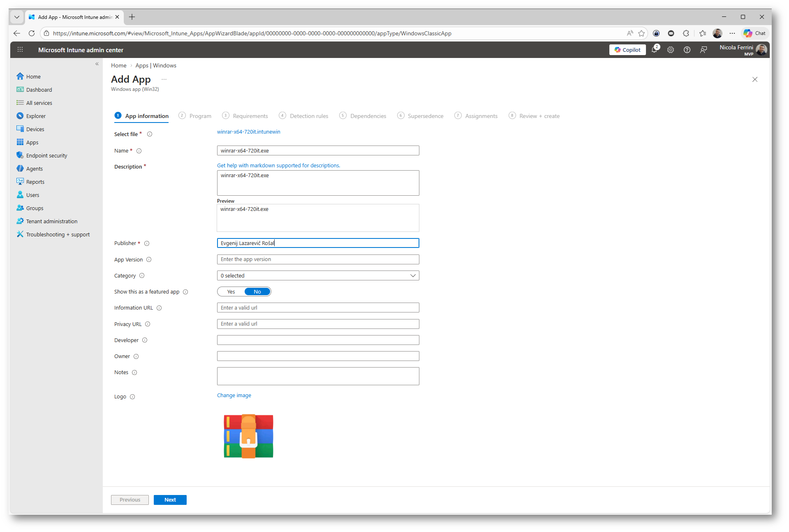
Task: Set featured app toggle to Yes
Action: click(231, 292)
